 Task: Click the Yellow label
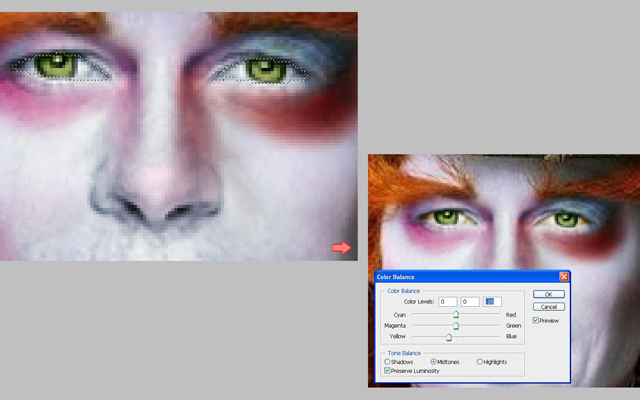pos(398,336)
